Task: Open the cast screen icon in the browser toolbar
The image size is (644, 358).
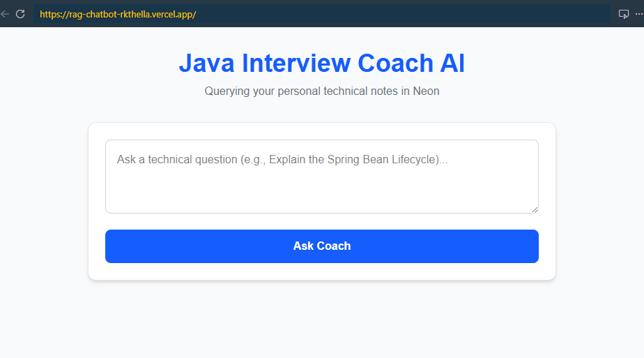Action: point(624,15)
